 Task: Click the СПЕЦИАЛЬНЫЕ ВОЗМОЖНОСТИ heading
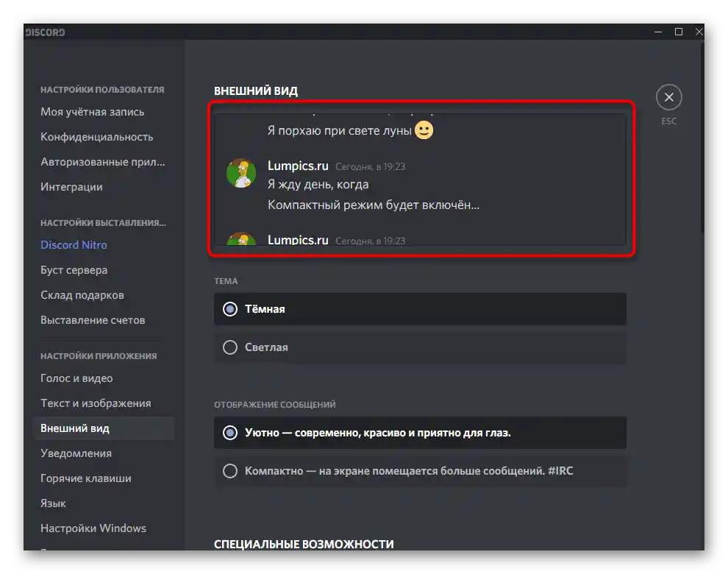(304, 545)
